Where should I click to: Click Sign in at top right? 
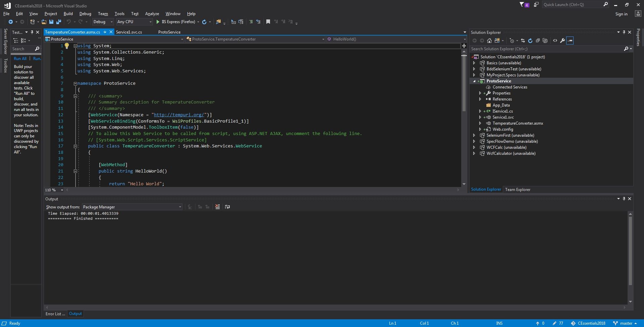(x=621, y=14)
